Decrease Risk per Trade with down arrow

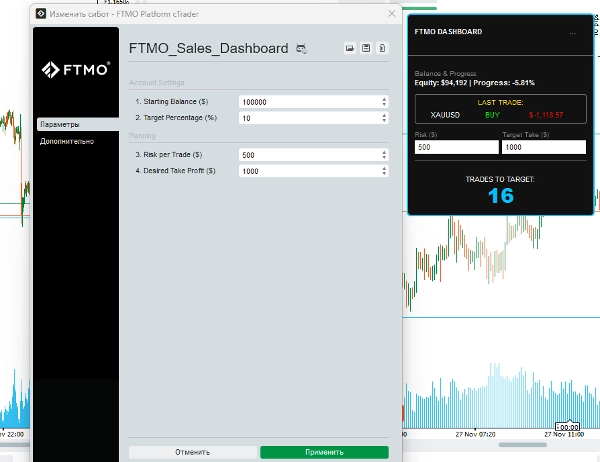pos(384,157)
